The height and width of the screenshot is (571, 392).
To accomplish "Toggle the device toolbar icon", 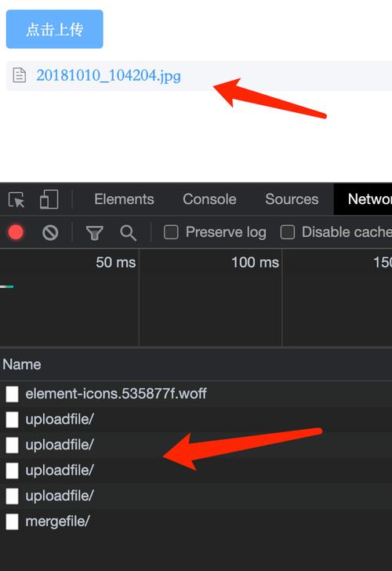I will 49,199.
